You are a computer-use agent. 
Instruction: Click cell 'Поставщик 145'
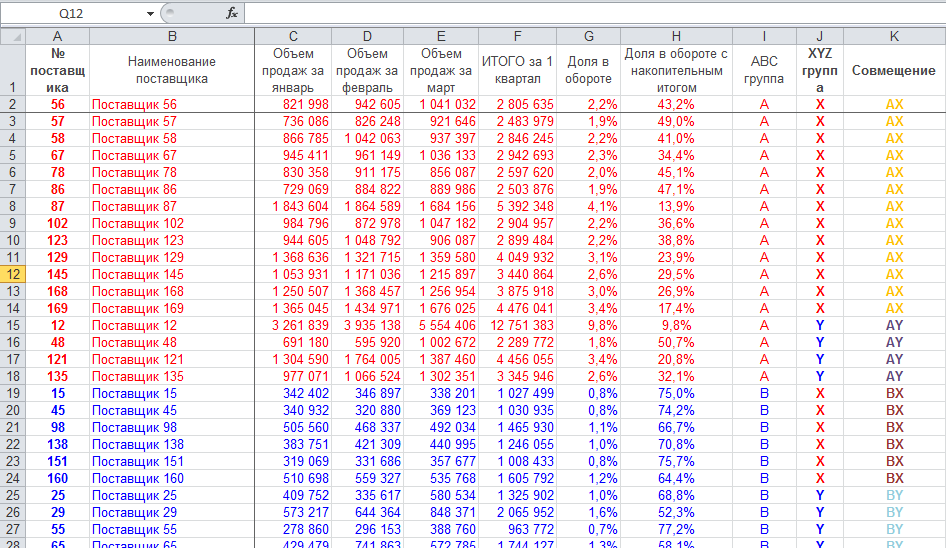click(x=172, y=275)
